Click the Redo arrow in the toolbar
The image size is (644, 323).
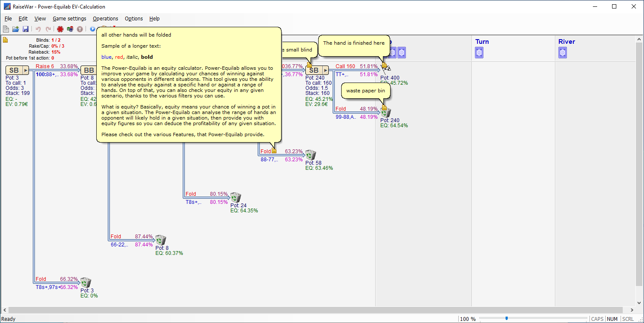click(x=48, y=29)
